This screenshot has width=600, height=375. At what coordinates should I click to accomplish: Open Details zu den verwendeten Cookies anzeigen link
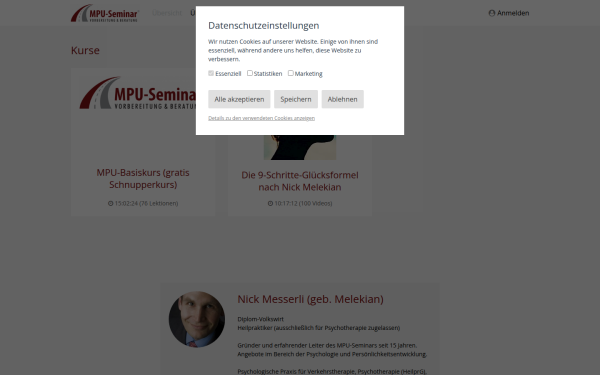261,118
